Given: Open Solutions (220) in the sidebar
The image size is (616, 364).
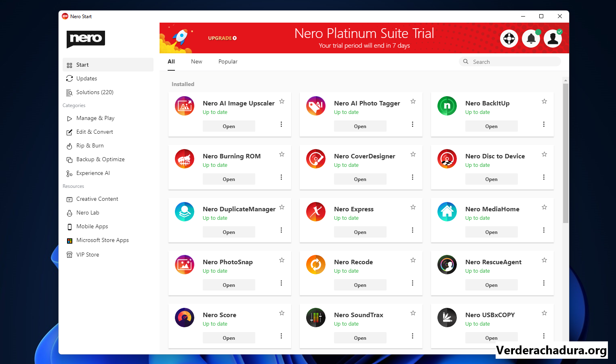Looking at the screenshot, I should click(108, 92).
